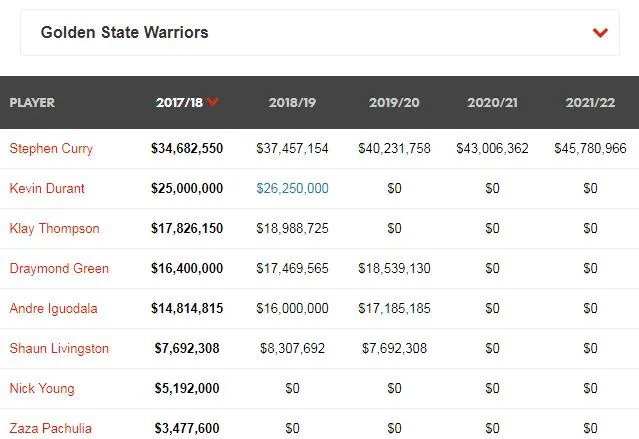The height and width of the screenshot is (439, 639).
Task: Click Stephen Curry's $34,682,550 salary cell
Action: click(x=187, y=148)
